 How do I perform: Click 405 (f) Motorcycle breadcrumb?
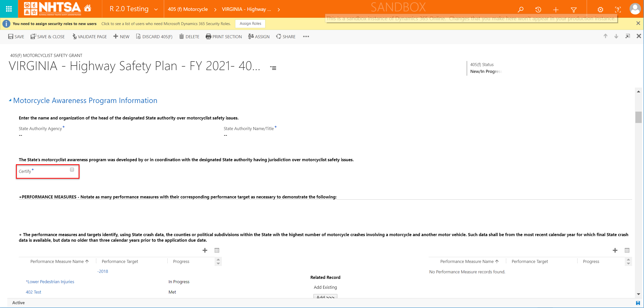pyautogui.click(x=188, y=9)
